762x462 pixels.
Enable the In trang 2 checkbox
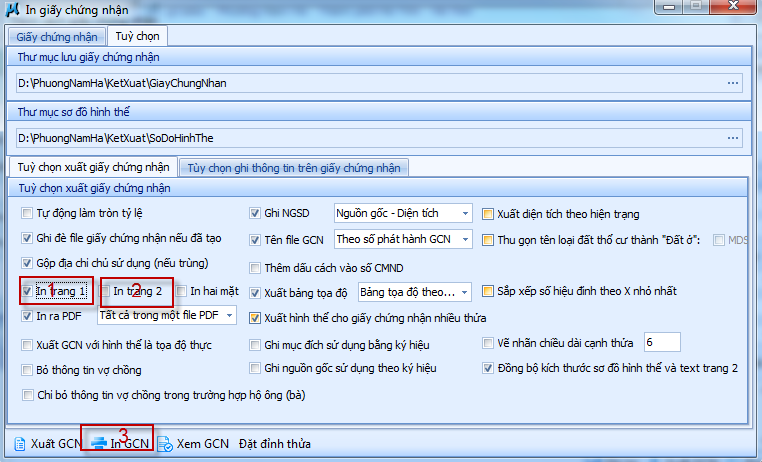[x=105, y=291]
